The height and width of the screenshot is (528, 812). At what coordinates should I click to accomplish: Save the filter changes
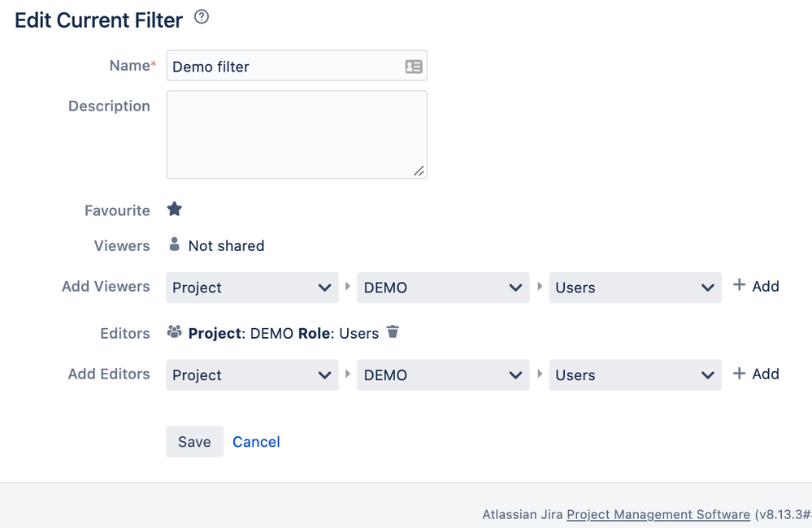pyautogui.click(x=195, y=442)
